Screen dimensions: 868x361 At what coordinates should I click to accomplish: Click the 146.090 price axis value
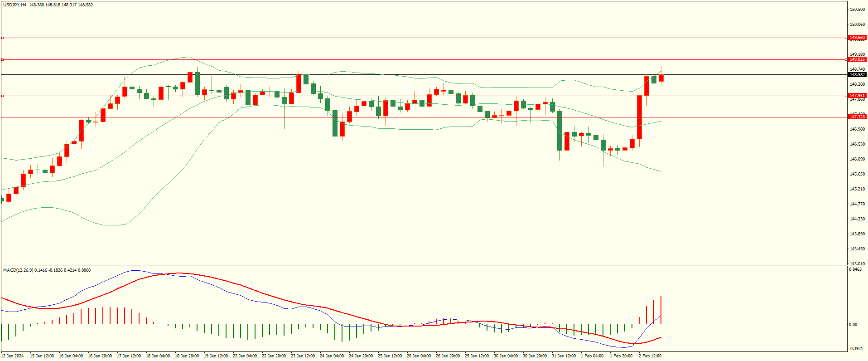(x=858, y=159)
